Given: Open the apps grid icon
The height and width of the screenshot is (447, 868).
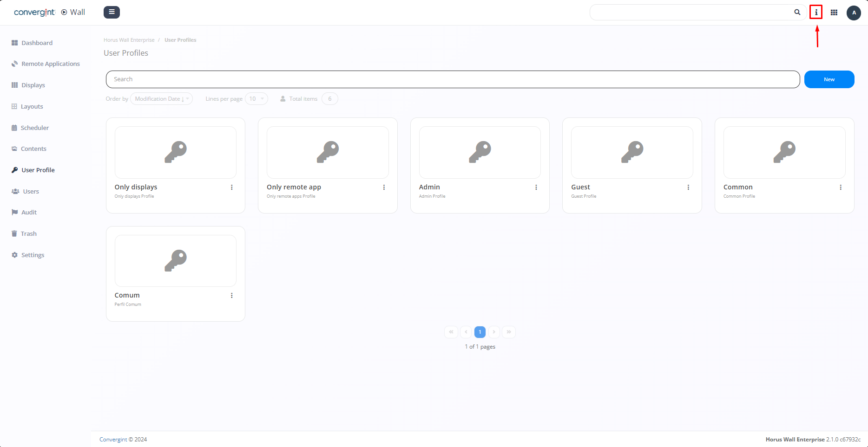Looking at the screenshot, I should [x=834, y=13].
